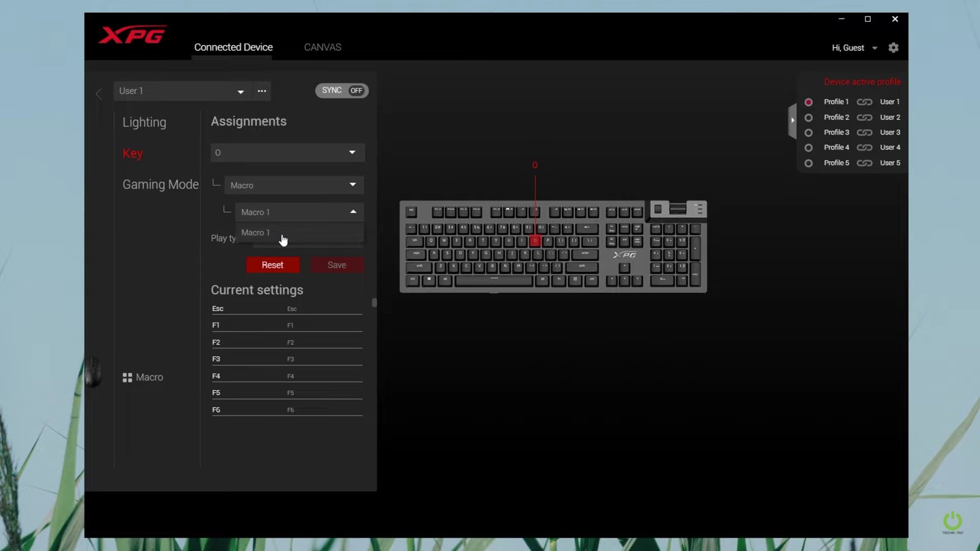This screenshot has width=980, height=551.
Task: Open three-dots profile options menu
Action: coord(262,91)
